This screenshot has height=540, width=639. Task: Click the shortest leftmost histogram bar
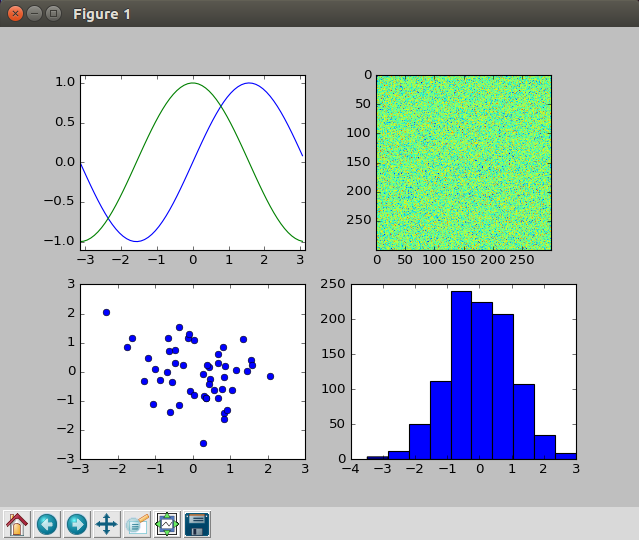click(x=377, y=457)
